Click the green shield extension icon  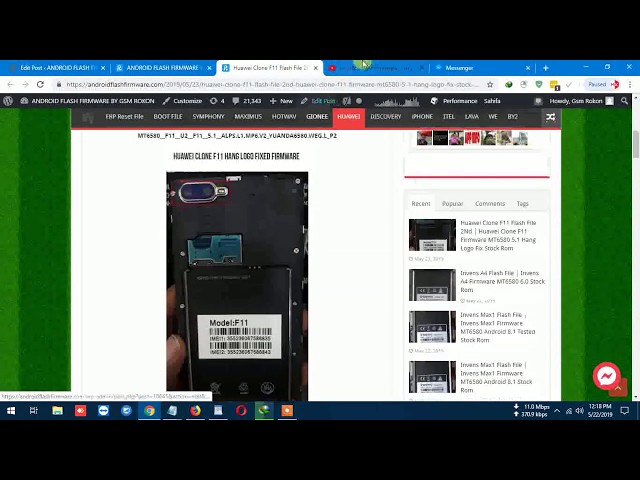[539, 84]
